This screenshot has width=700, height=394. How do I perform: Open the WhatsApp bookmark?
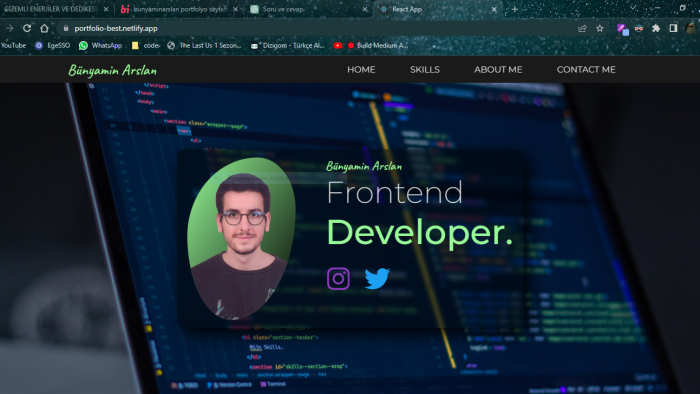pyautogui.click(x=100, y=45)
